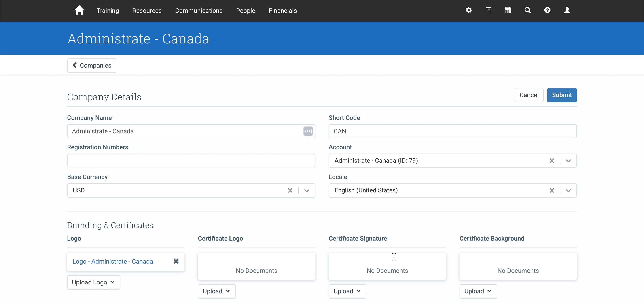The height and width of the screenshot is (303, 644).
Task: Clear the Account selection with X
Action: (552, 161)
